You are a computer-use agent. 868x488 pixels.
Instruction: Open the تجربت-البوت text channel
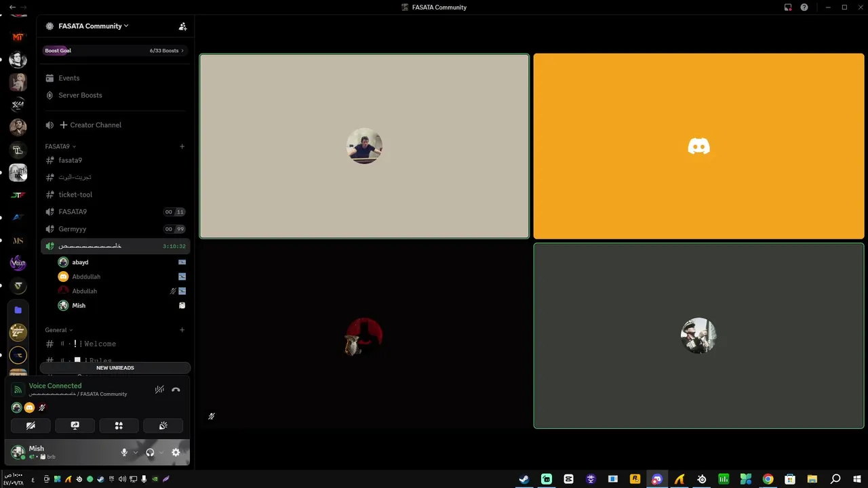coord(114,177)
